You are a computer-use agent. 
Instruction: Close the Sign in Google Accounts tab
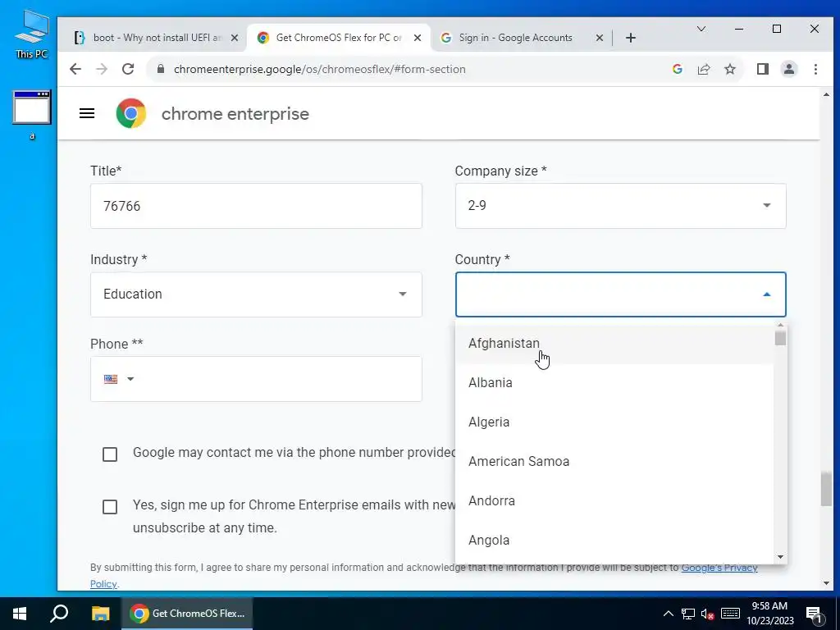[600, 38]
